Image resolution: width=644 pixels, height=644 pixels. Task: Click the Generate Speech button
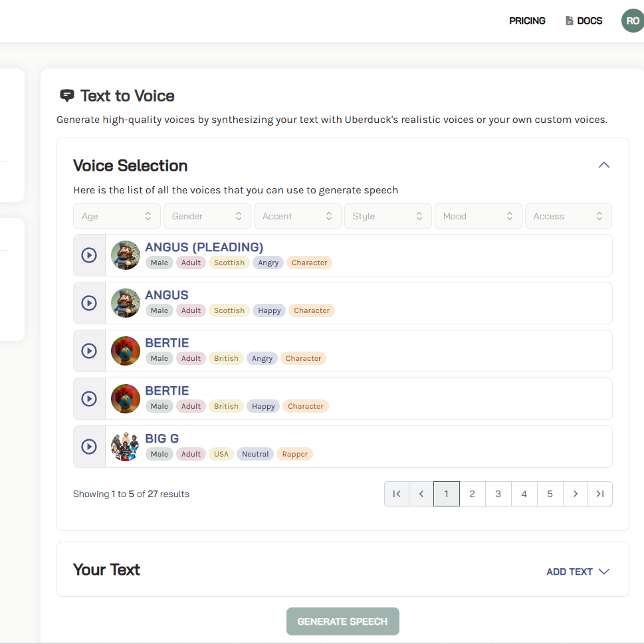click(342, 621)
